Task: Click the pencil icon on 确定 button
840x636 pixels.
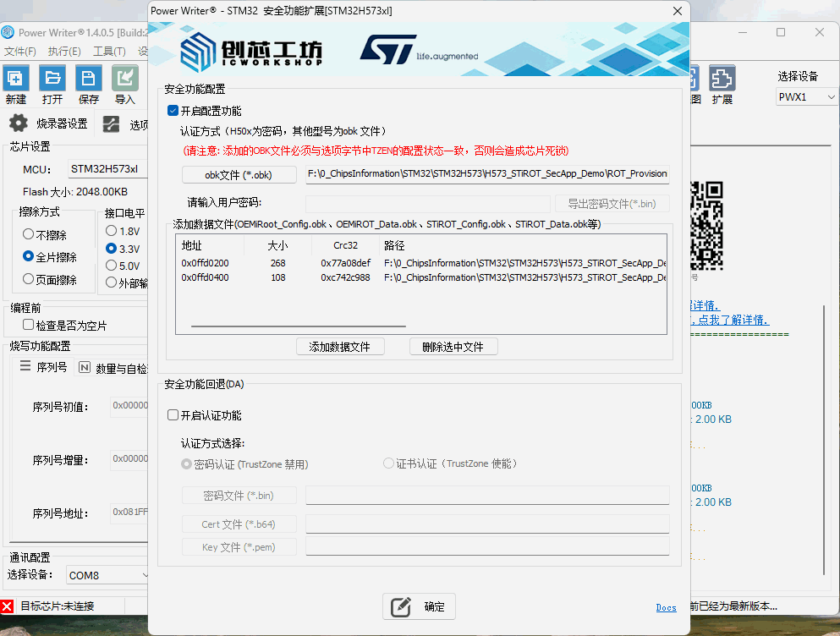Action: click(402, 606)
